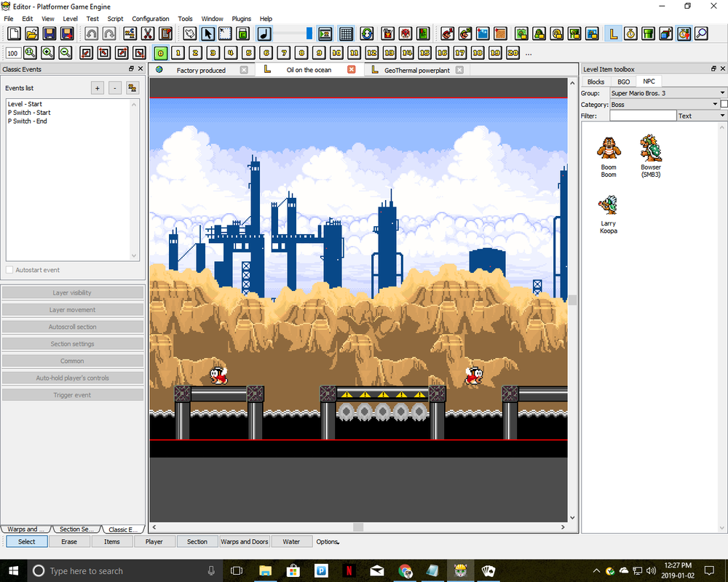This screenshot has height=582, width=728.
Task: Toggle the lock on all NPCs
Action: pyautogui.click(x=557, y=33)
